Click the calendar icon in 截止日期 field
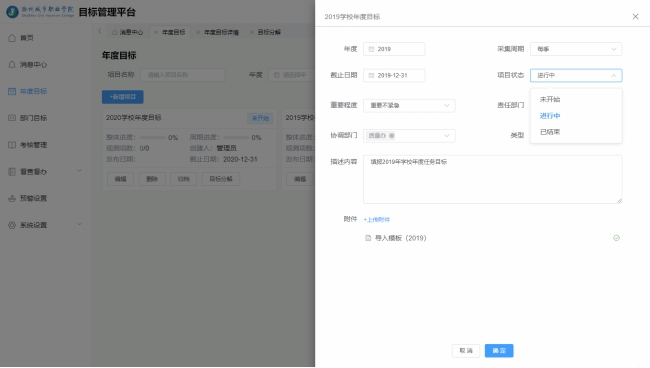Screen dimensions: 650x368 [x=371, y=75]
